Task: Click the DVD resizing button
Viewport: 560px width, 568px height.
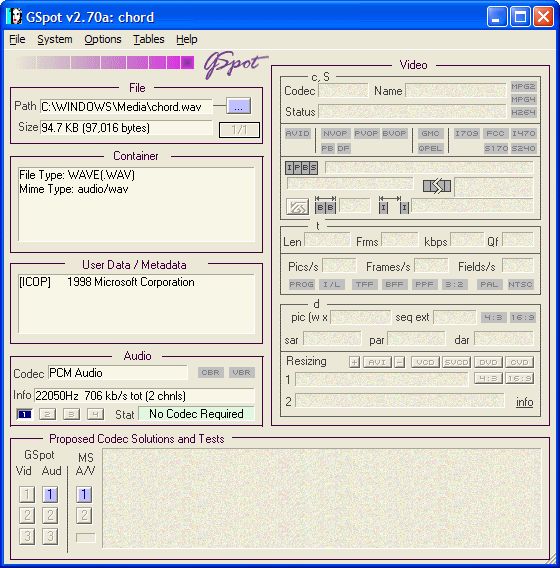Action: 488,362
